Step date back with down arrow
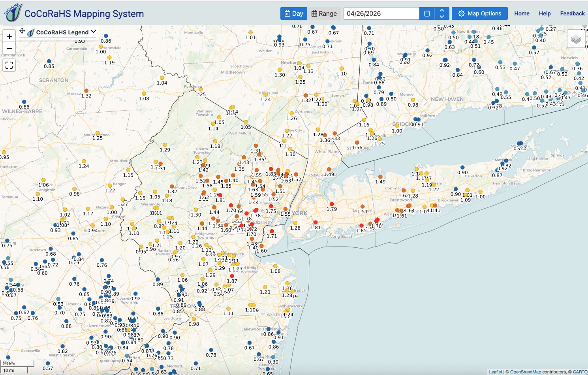This screenshot has height=375, width=588. click(441, 17)
